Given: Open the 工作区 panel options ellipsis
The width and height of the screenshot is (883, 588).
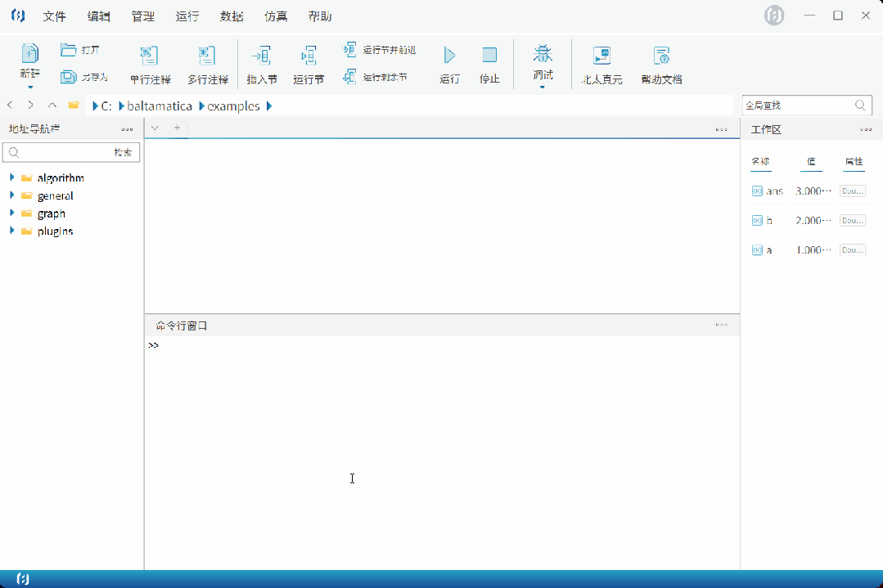Looking at the screenshot, I should click(865, 130).
